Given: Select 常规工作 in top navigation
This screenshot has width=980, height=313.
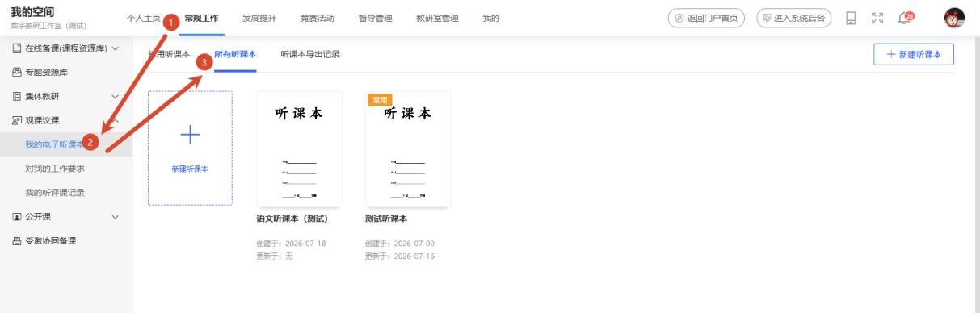Looking at the screenshot, I should click(x=201, y=18).
